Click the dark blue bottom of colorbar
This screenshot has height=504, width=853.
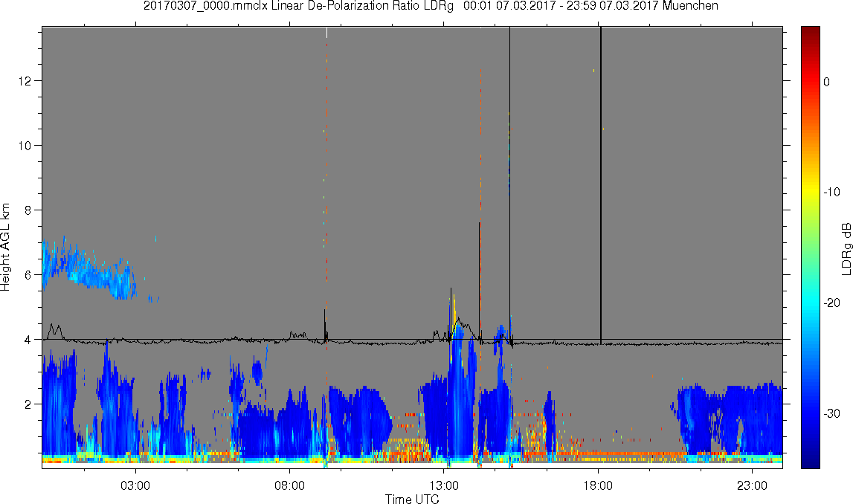810,461
